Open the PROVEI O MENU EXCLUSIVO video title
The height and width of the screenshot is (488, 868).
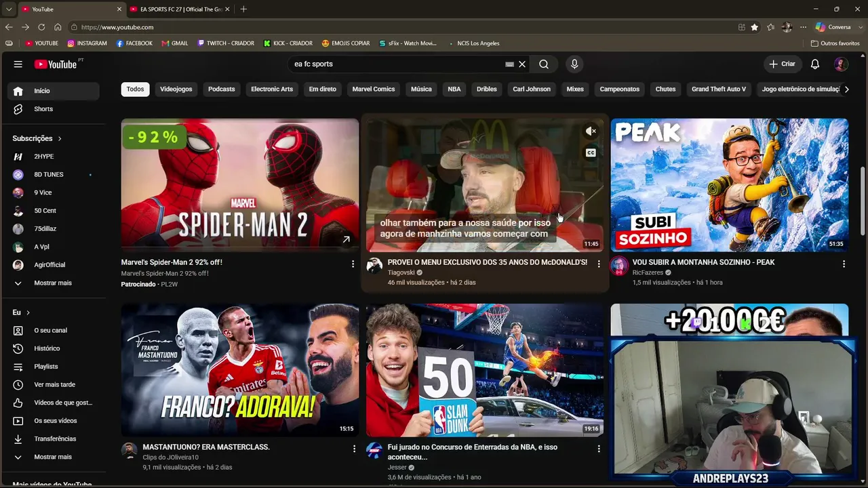[488, 262]
